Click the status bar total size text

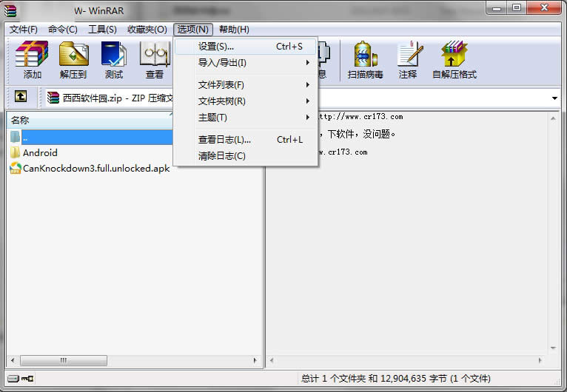tap(395, 378)
